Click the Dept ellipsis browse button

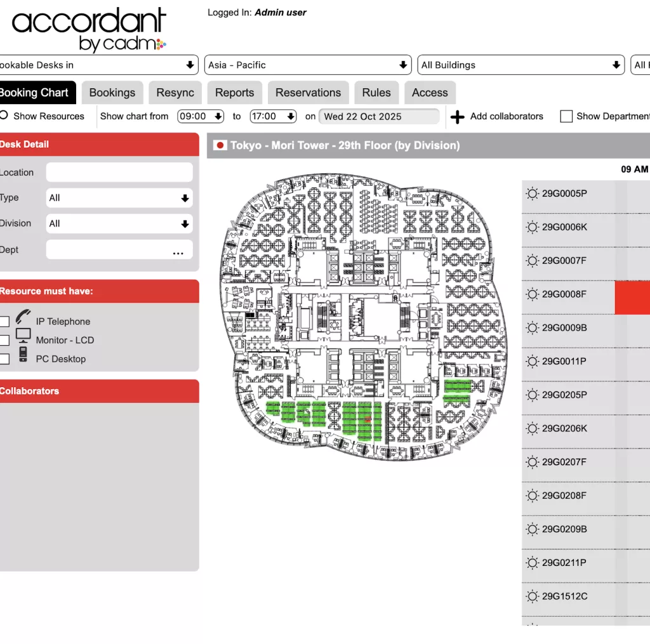click(x=178, y=251)
